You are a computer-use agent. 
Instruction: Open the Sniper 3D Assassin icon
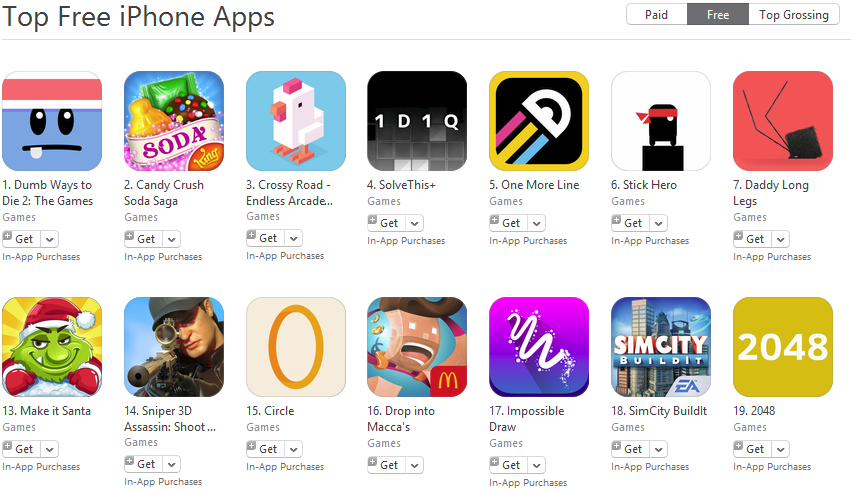click(174, 347)
